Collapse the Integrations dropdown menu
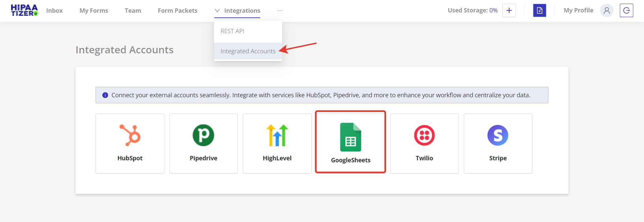 pos(237,10)
